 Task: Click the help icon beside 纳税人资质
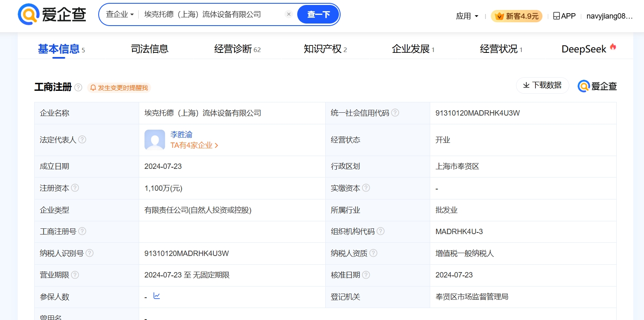tap(373, 253)
